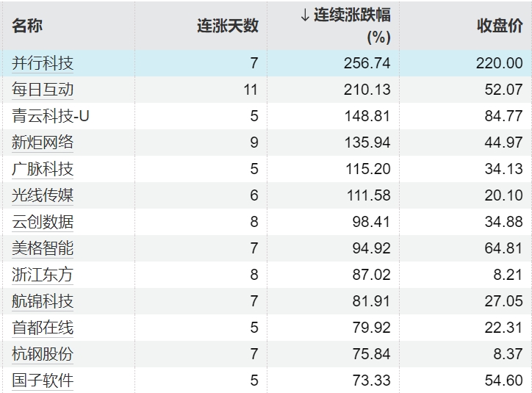Screen dimensions: 532x393
Task: Open the 每日互动 stock link
Action: tap(43, 90)
